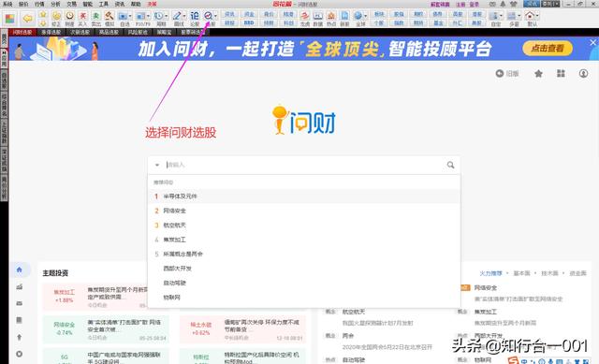
Task: Open the 稀土永磁 theme card
Action: click(242, 328)
